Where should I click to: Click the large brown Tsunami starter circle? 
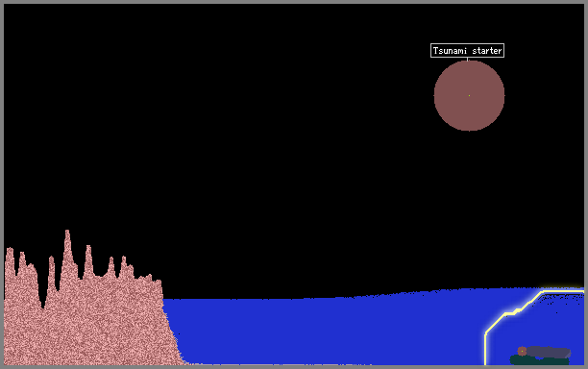(469, 96)
